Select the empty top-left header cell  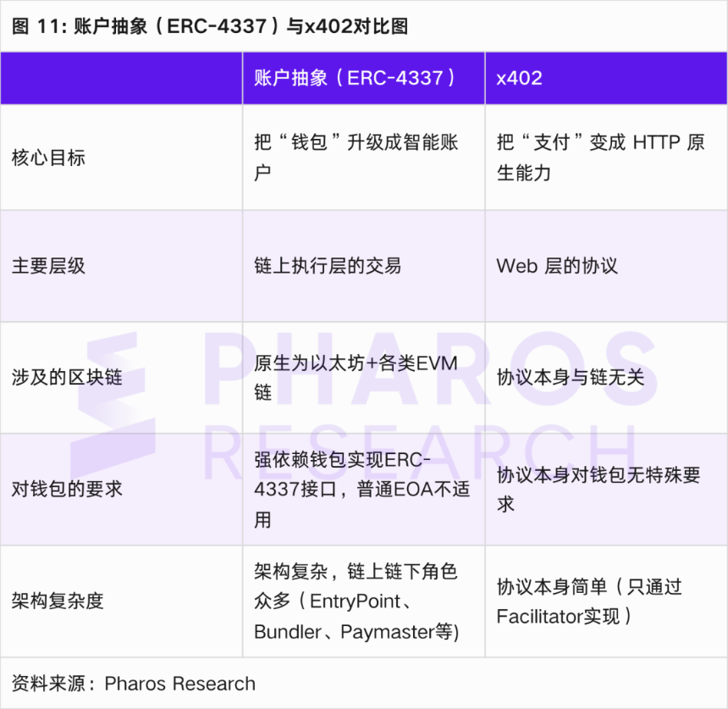coord(121,78)
